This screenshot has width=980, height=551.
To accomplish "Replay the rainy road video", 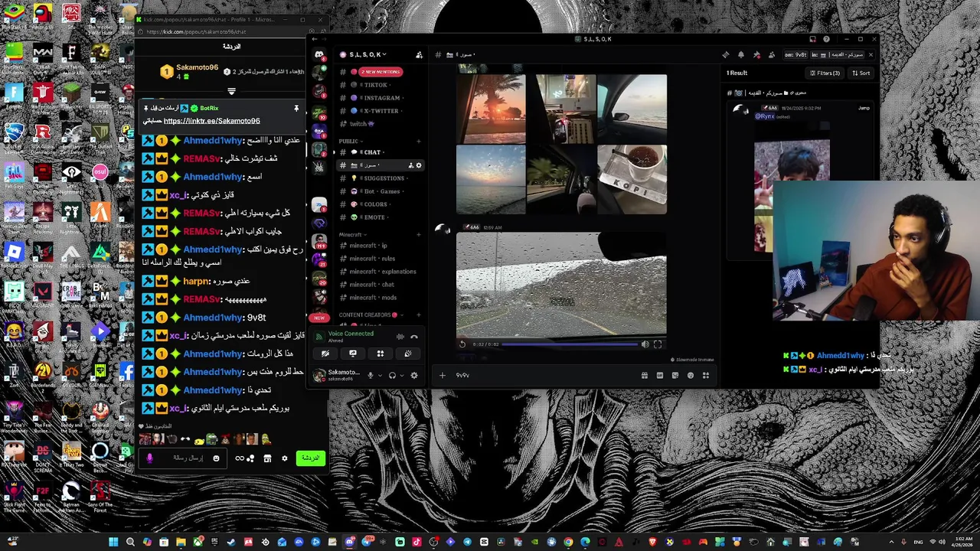I will click(x=462, y=344).
